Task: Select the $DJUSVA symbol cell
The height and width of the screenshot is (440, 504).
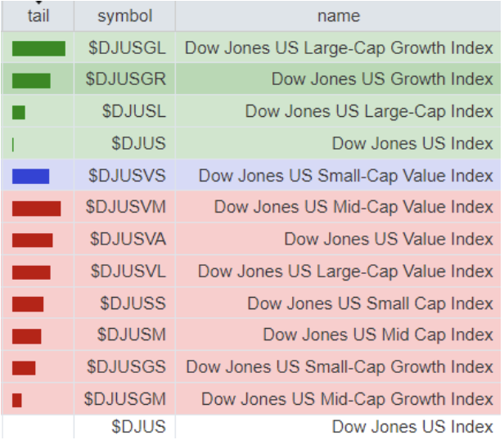Action: 128,240
